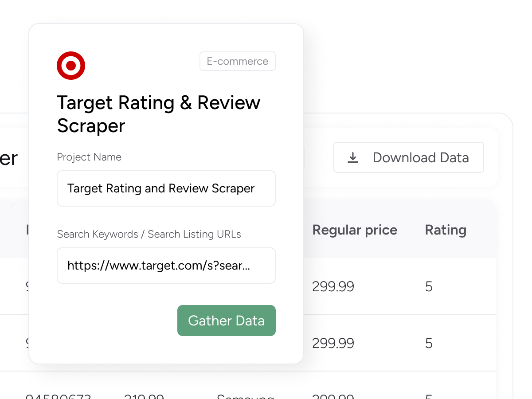The width and height of the screenshot is (532, 399).
Task: Click the Search Listing URLs input box
Action: pos(166,266)
